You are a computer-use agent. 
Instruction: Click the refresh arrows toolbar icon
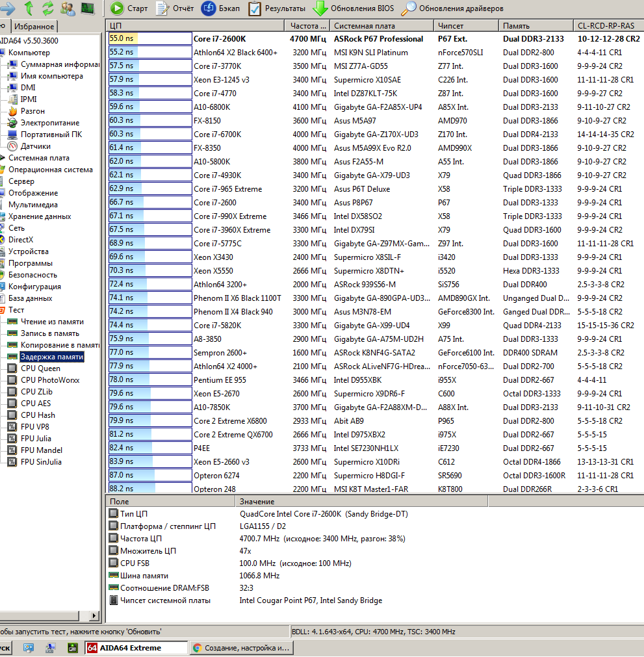click(48, 8)
